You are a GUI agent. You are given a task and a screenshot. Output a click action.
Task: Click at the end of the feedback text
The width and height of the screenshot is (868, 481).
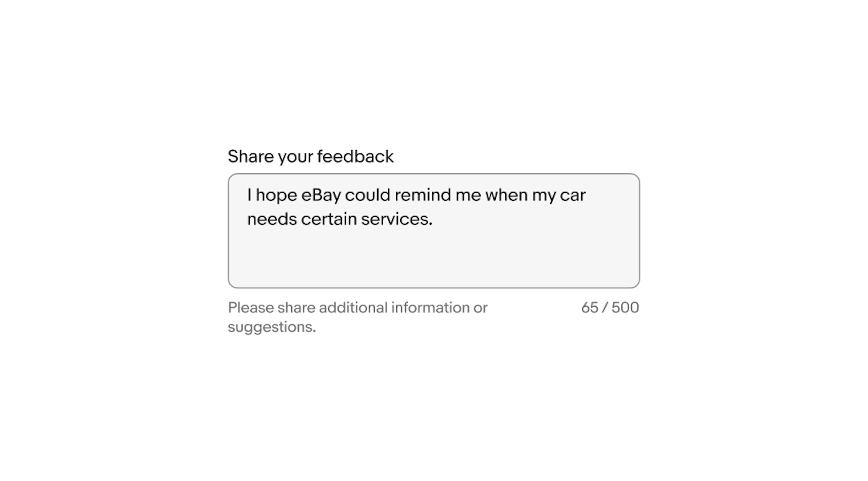tap(434, 219)
